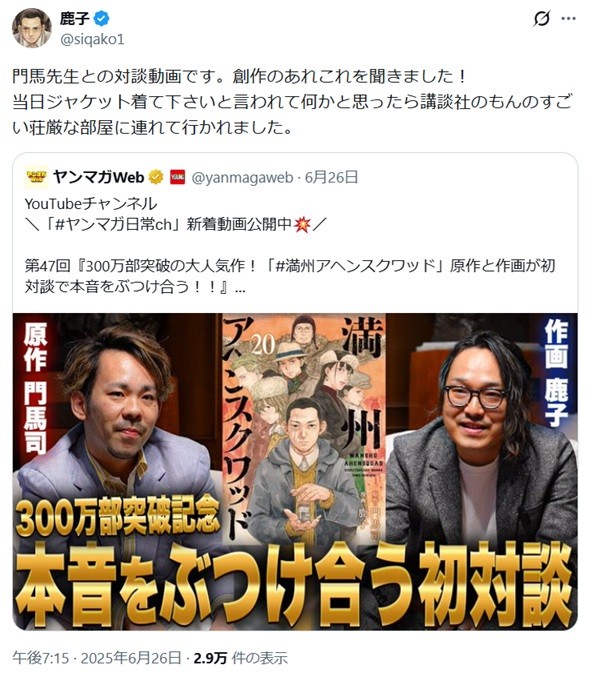This screenshot has height=674, width=589.
Task: Click the blue verified badge beside 鹿子
Action: point(102,18)
